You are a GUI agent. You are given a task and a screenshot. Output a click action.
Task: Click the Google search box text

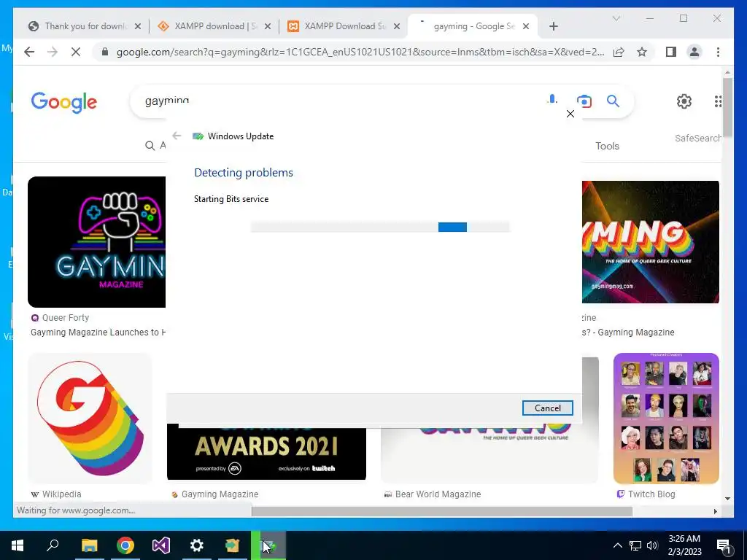pyautogui.click(x=167, y=101)
